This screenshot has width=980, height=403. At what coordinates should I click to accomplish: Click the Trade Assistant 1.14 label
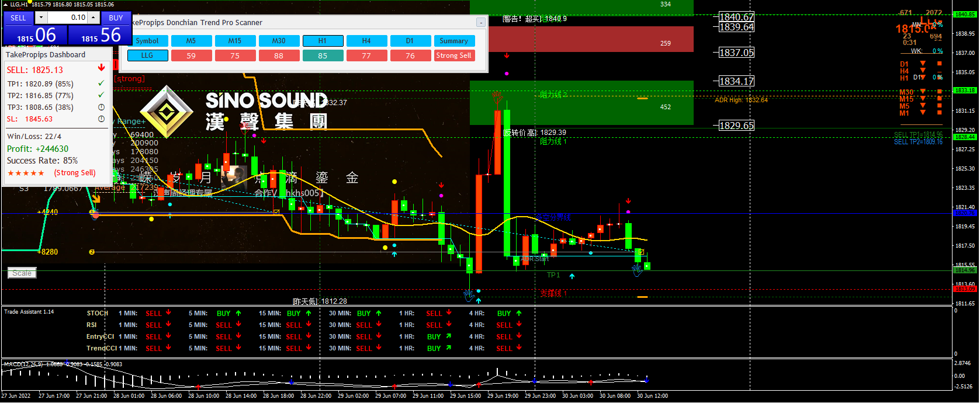click(x=29, y=312)
